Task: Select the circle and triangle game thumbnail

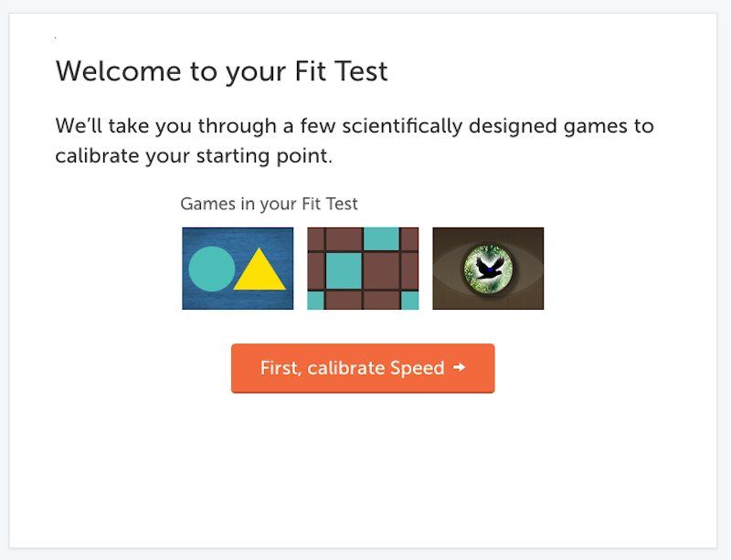Action: [238, 269]
